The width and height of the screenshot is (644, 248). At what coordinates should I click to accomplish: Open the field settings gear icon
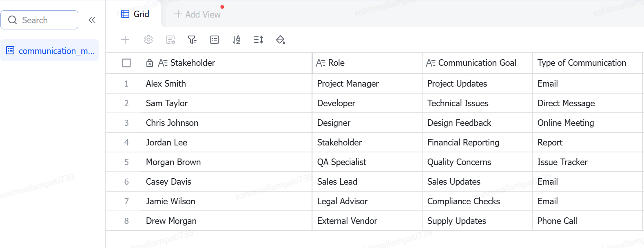(148, 40)
